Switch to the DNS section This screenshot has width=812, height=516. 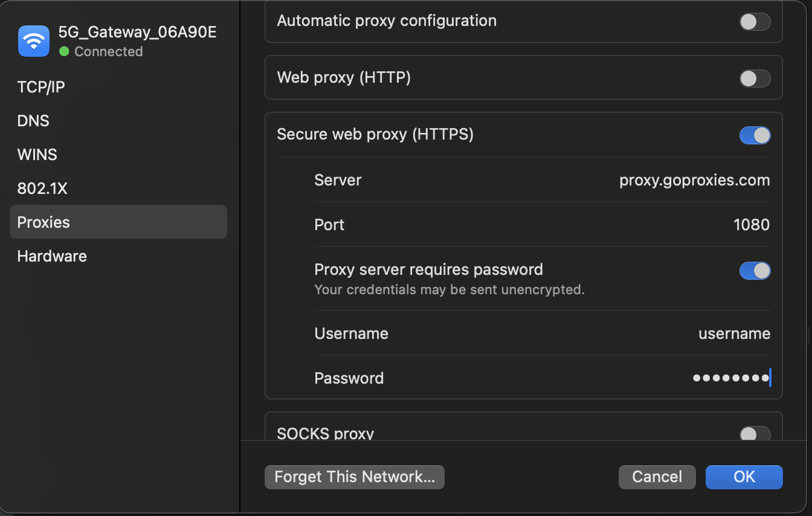(x=33, y=121)
